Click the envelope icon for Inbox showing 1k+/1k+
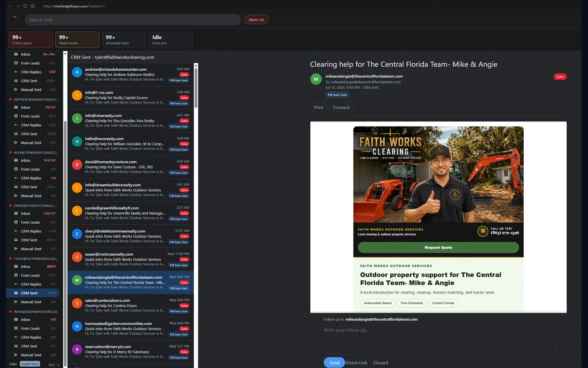Screen dimensions: 588x368 tap(16, 54)
